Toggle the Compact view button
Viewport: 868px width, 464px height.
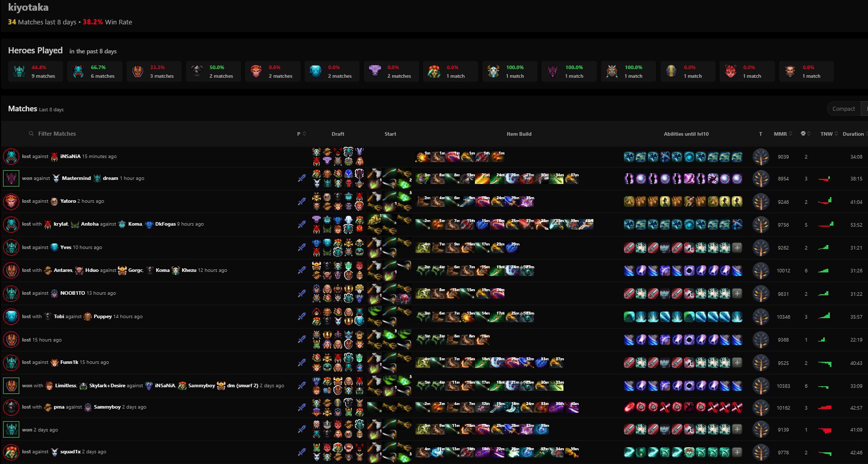[x=844, y=109]
